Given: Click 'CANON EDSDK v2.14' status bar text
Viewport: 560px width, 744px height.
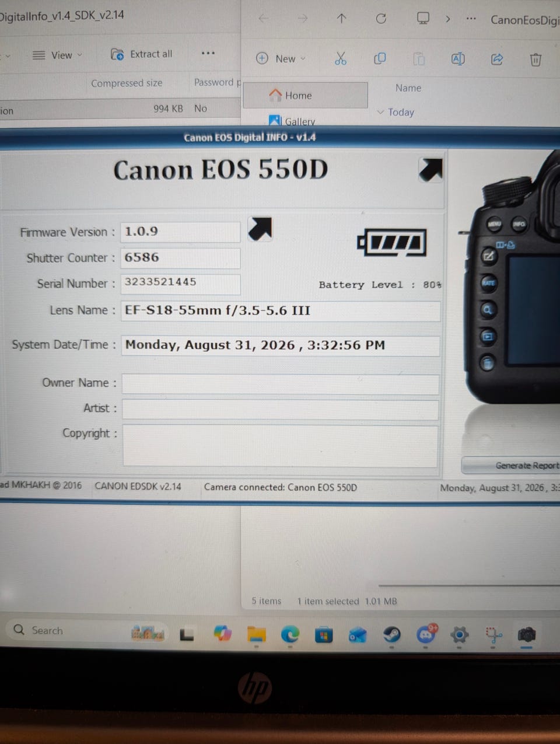Looking at the screenshot, I should pyautogui.click(x=138, y=486).
